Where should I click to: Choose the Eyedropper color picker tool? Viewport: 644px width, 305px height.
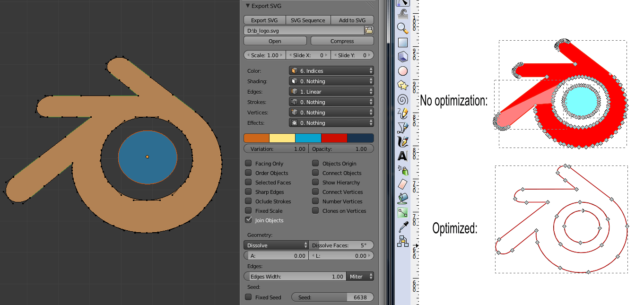(x=402, y=226)
